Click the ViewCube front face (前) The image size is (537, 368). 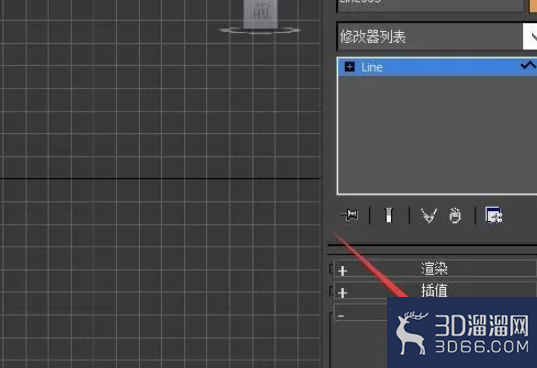point(261,14)
